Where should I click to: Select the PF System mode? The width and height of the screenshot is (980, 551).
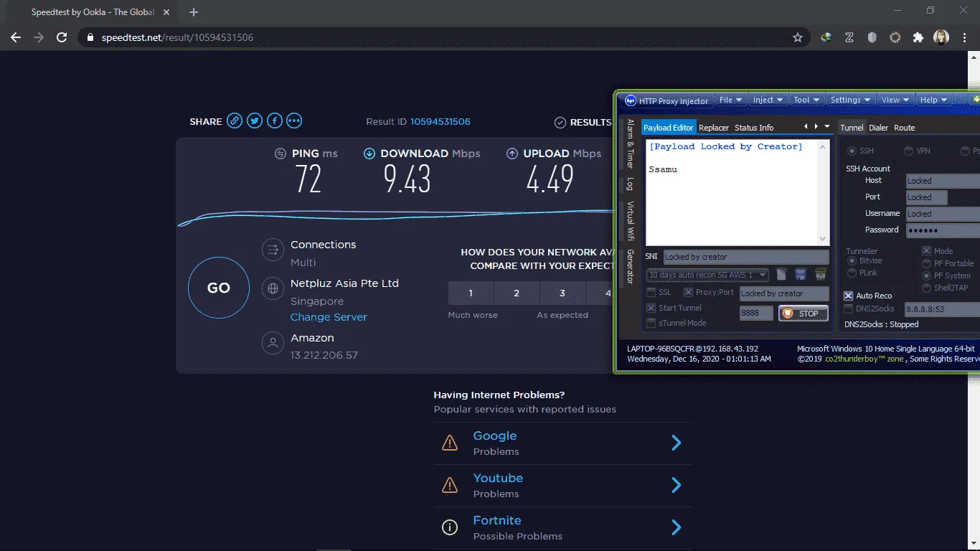point(927,275)
